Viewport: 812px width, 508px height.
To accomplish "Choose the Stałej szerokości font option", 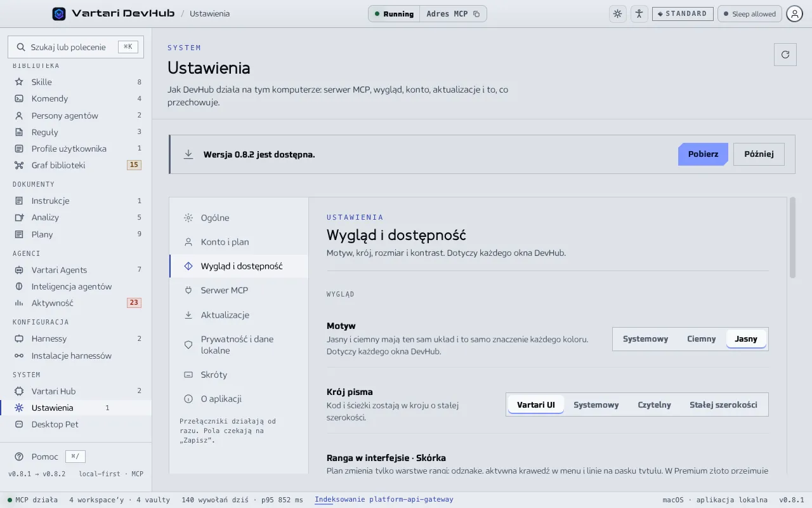I will point(723,404).
